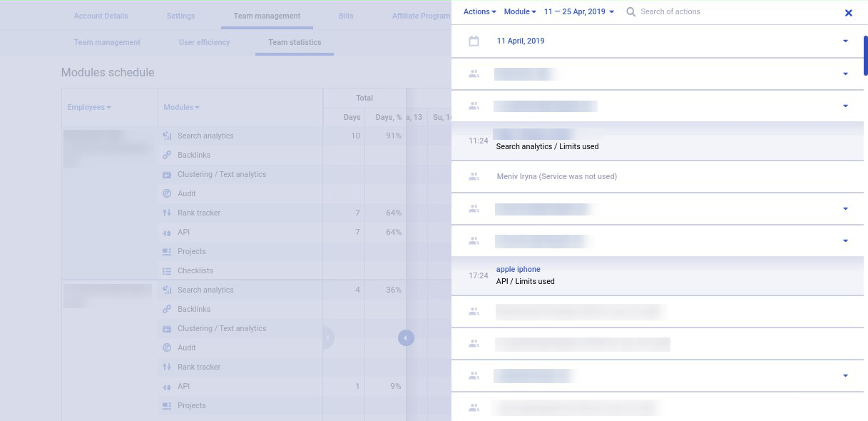Close the actions log panel with X
868x421 pixels.
coord(848,13)
